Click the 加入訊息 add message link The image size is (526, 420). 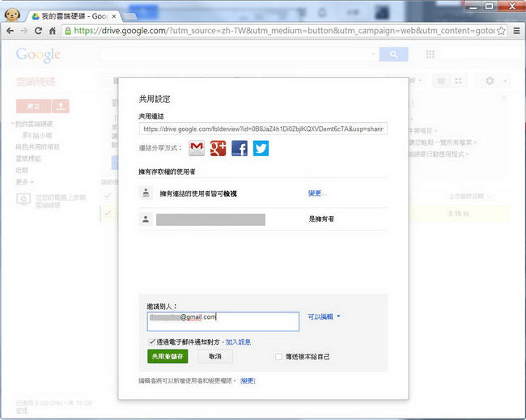(x=238, y=342)
